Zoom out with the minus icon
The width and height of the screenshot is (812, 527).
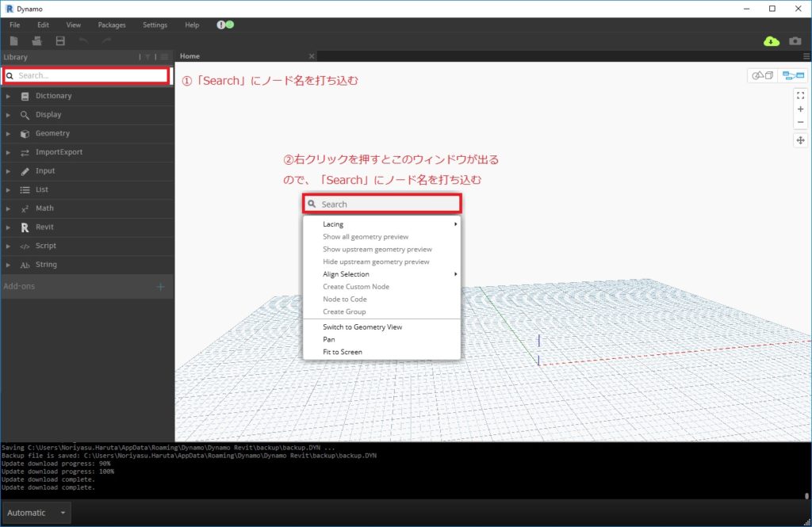[x=800, y=122]
